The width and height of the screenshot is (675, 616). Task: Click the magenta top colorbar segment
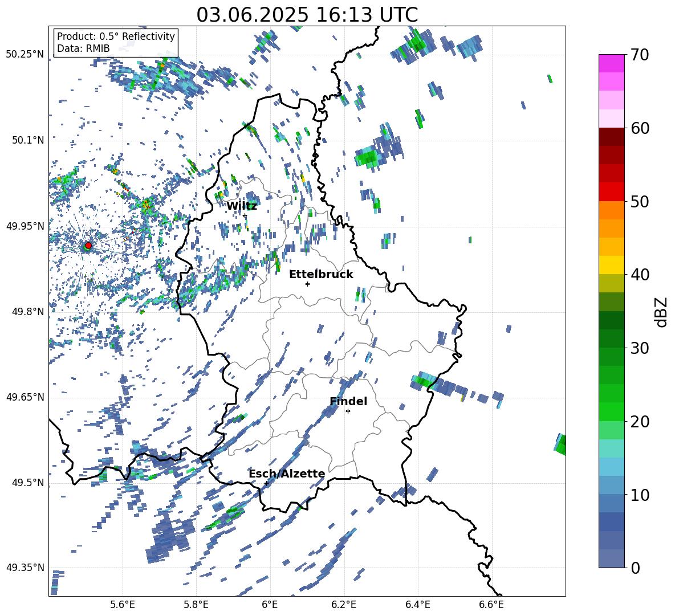(x=611, y=63)
